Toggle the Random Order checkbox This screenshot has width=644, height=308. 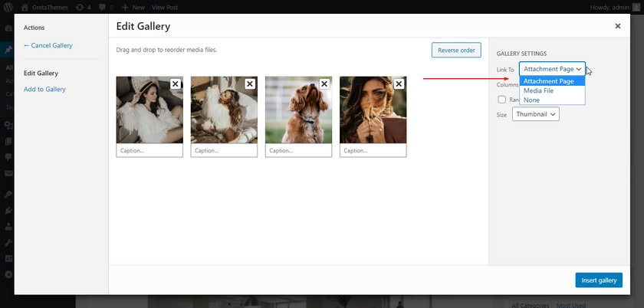tap(502, 100)
